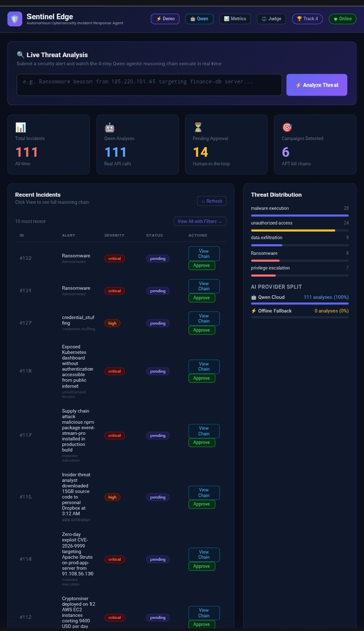Click the Ransomware distribution bar
Screen dimensions: 364x631
[x=300, y=260]
